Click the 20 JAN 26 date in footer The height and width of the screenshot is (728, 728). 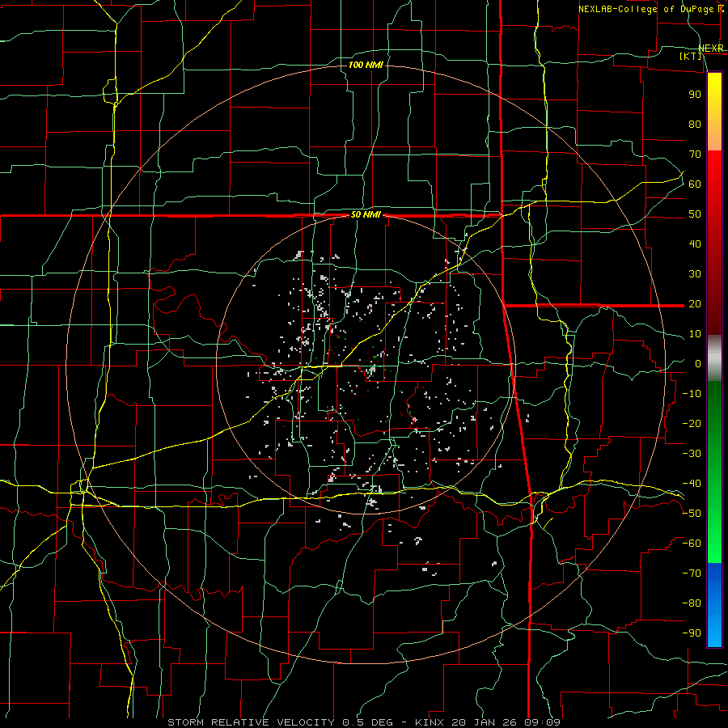coord(485,722)
